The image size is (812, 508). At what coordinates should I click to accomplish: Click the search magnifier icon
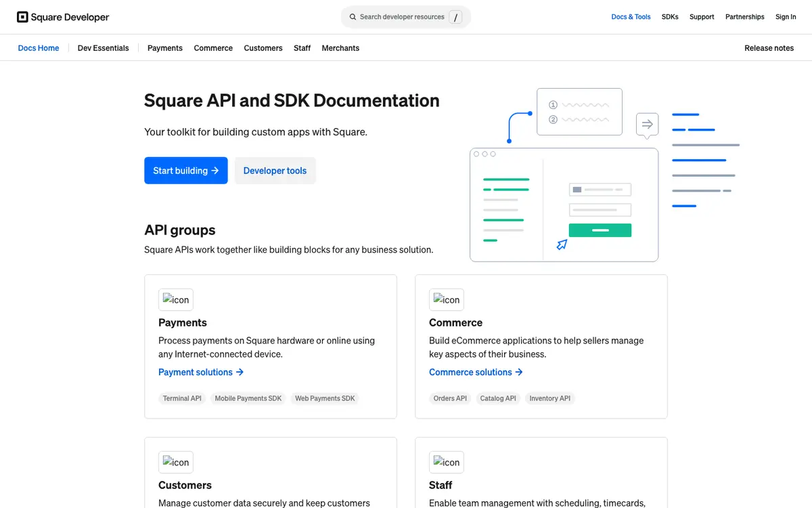(x=353, y=17)
